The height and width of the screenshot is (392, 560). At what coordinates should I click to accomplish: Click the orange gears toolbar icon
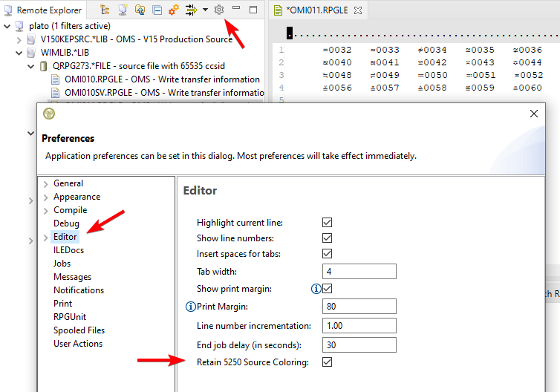tap(173, 10)
